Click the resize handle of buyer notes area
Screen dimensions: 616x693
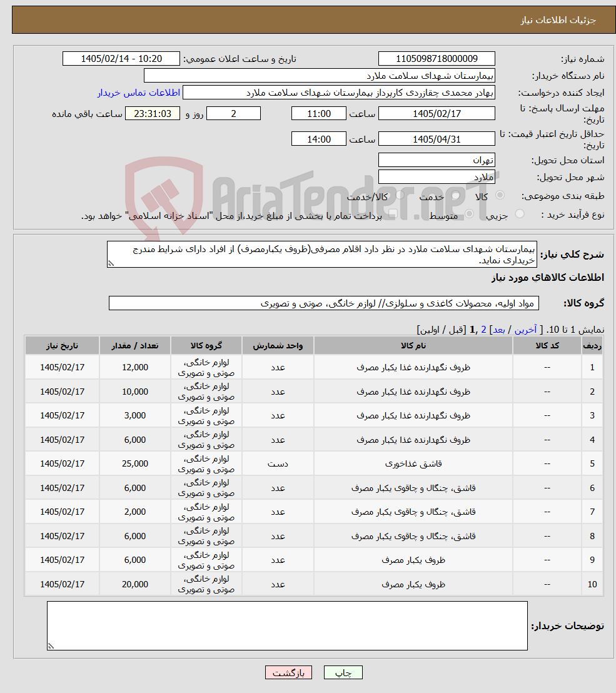click(51, 646)
